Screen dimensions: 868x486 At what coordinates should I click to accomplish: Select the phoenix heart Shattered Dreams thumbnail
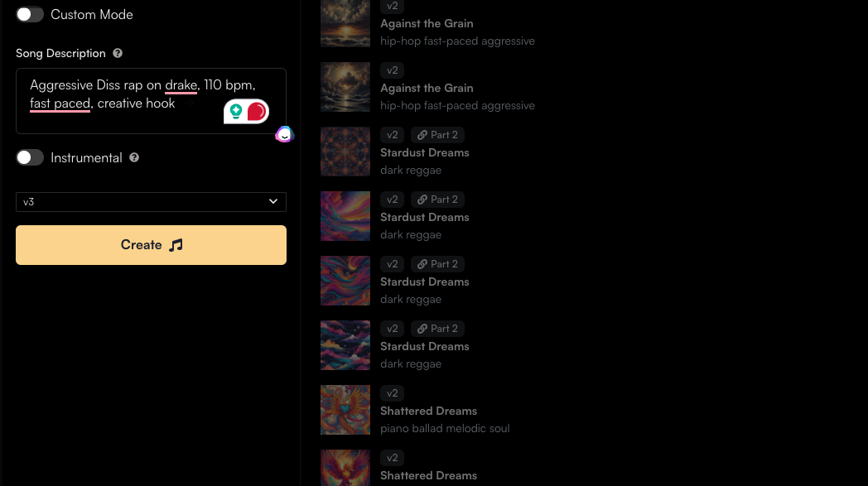tap(345, 410)
